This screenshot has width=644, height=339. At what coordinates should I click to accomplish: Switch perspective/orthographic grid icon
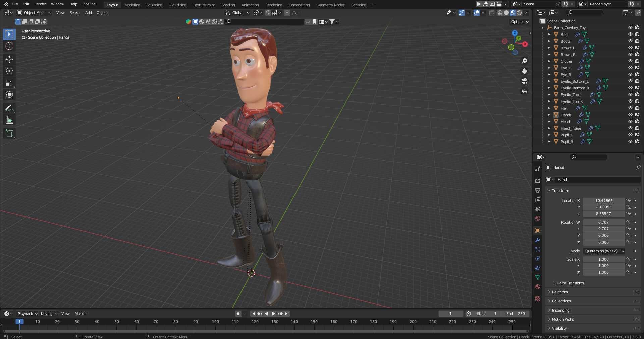click(x=524, y=91)
